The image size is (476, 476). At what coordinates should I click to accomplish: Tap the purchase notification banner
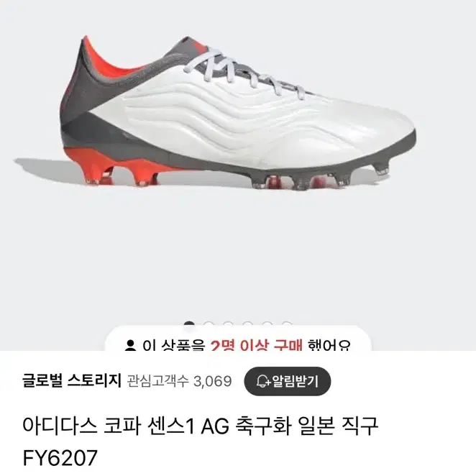coord(238,339)
